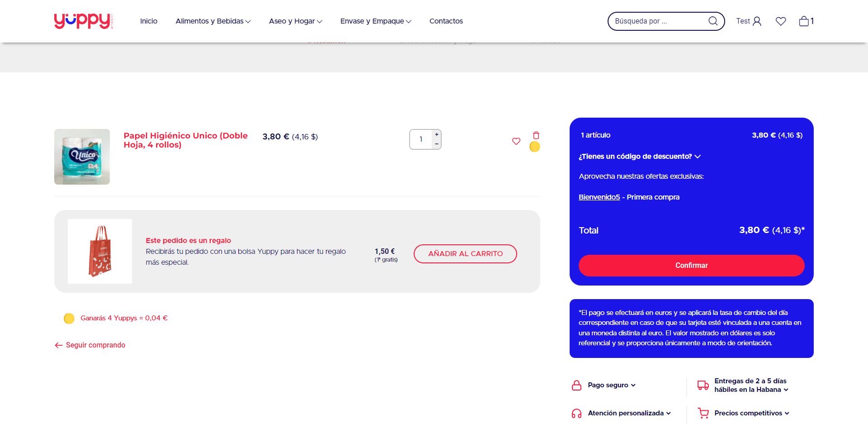The width and height of the screenshot is (868, 424).
Task: Expand ¿Tienes un código de descuento?
Action: click(640, 157)
